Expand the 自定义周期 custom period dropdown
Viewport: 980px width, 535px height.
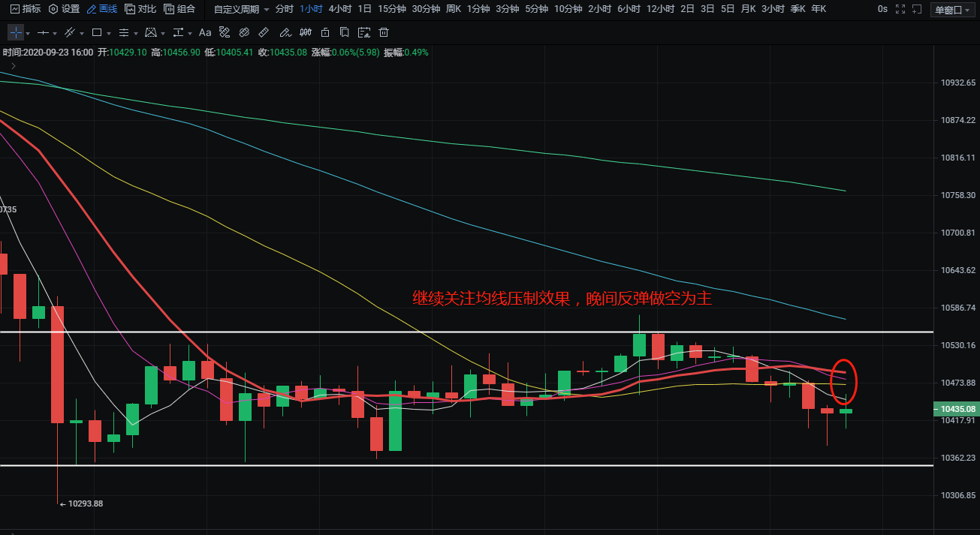241,9
